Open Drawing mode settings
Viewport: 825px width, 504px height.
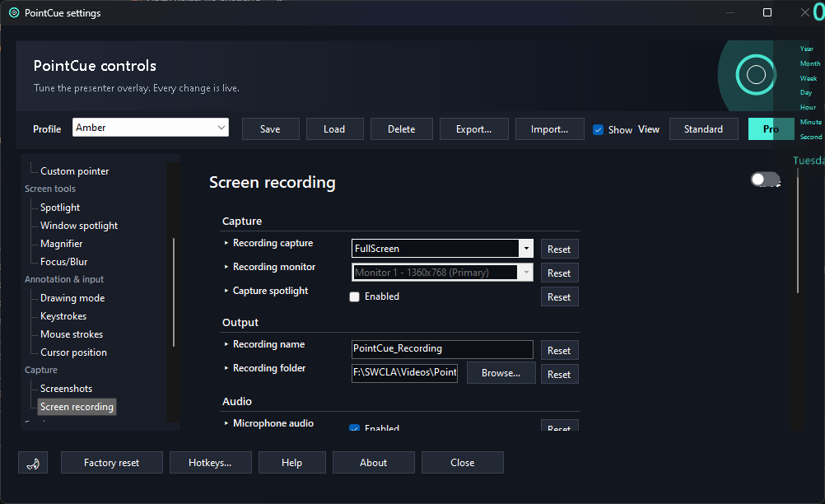click(72, 298)
